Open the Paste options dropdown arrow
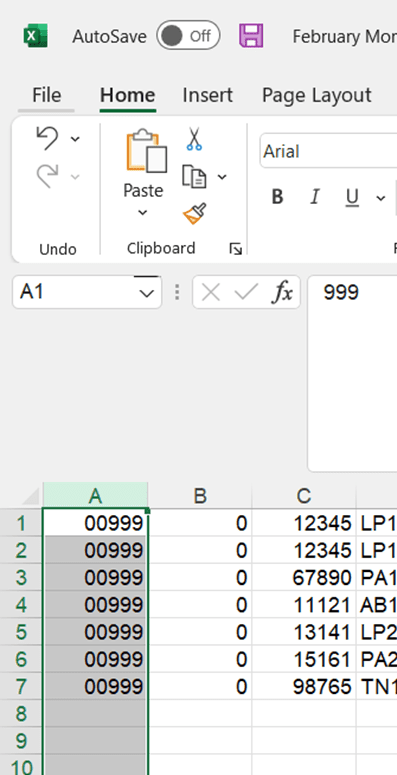The image size is (397, 775). point(142,213)
